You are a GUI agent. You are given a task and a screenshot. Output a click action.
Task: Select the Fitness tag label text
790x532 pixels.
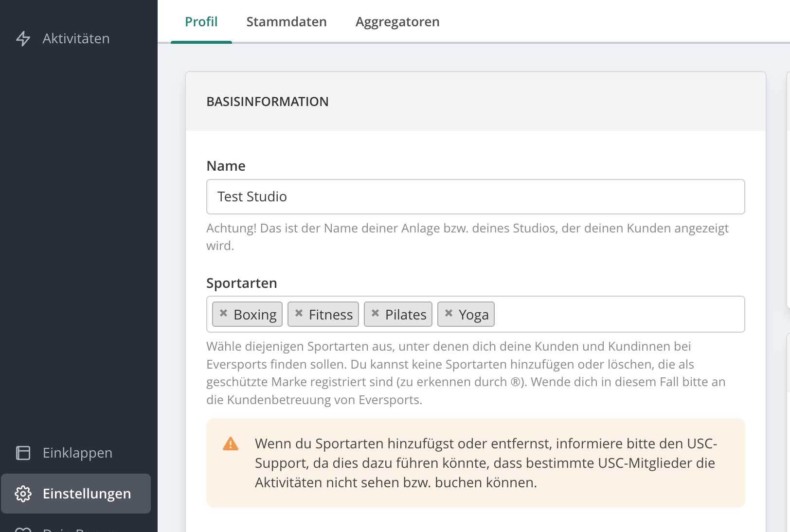click(331, 315)
